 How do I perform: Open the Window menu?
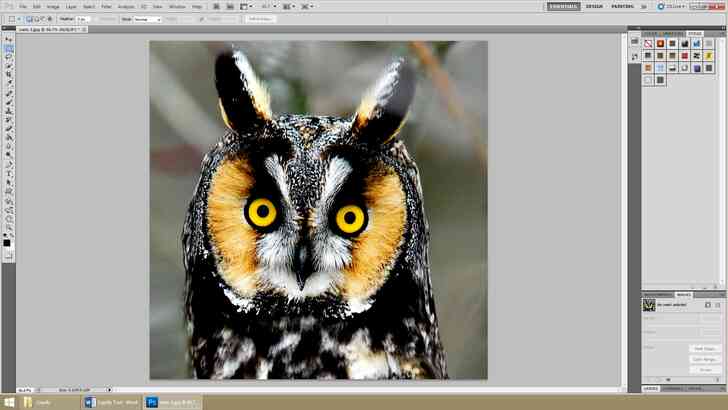coord(177,7)
